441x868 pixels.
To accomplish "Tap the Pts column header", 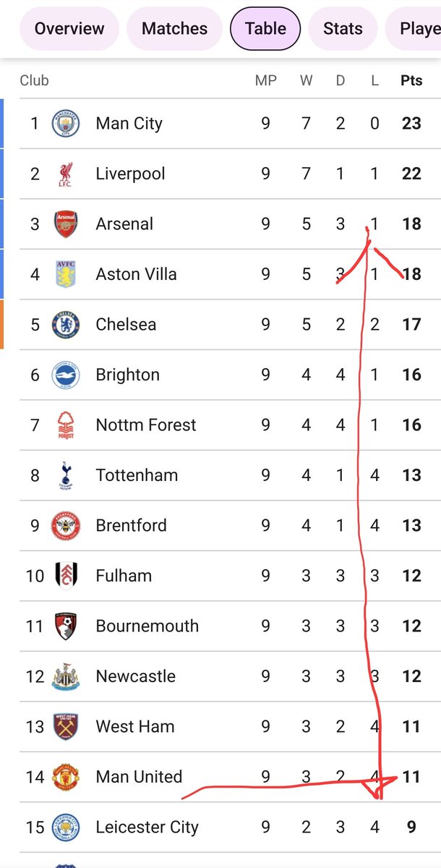I will [411, 80].
